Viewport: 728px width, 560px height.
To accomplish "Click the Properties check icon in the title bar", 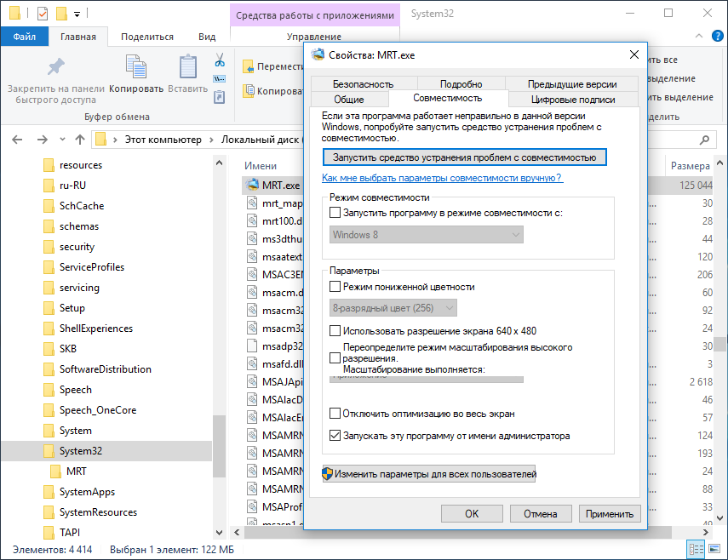I will [43, 14].
